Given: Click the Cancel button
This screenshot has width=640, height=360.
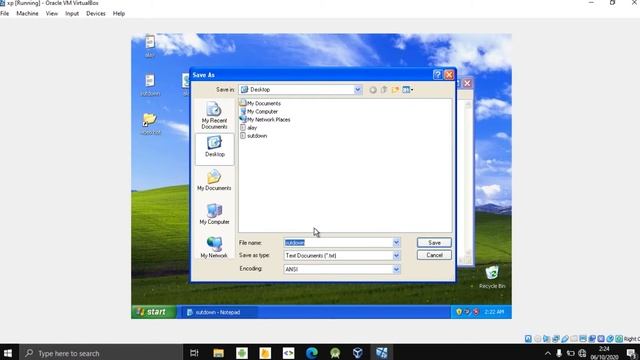Looking at the screenshot, I should click(x=434, y=255).
